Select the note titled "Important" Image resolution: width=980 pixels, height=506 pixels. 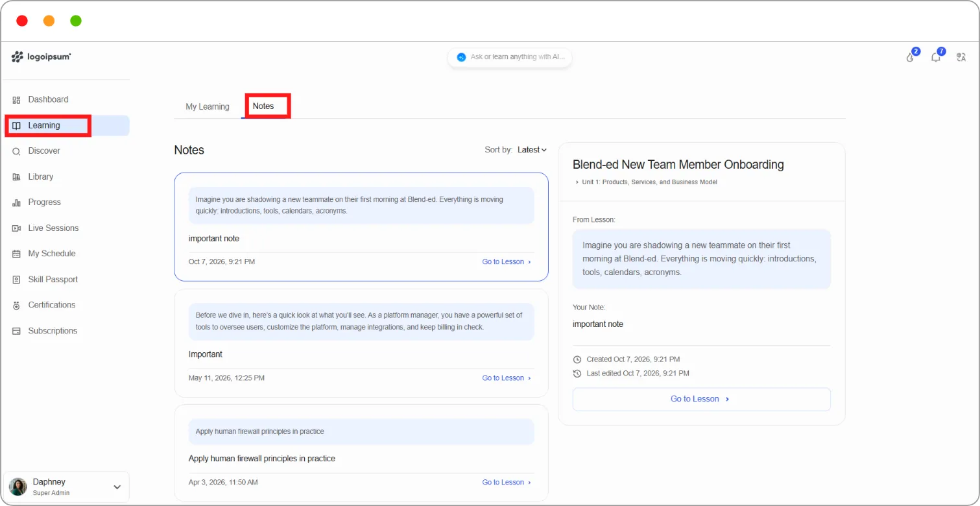pyautogui.click(x=361, y=343)
